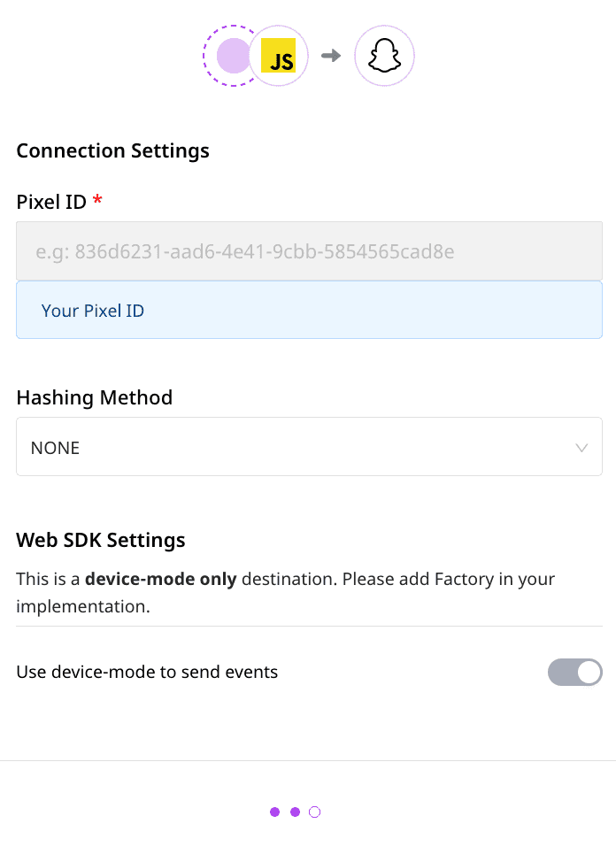616x862 pixels.
Task: Click the 'Your Pixel ID' hint box
Action: point(309,311)
